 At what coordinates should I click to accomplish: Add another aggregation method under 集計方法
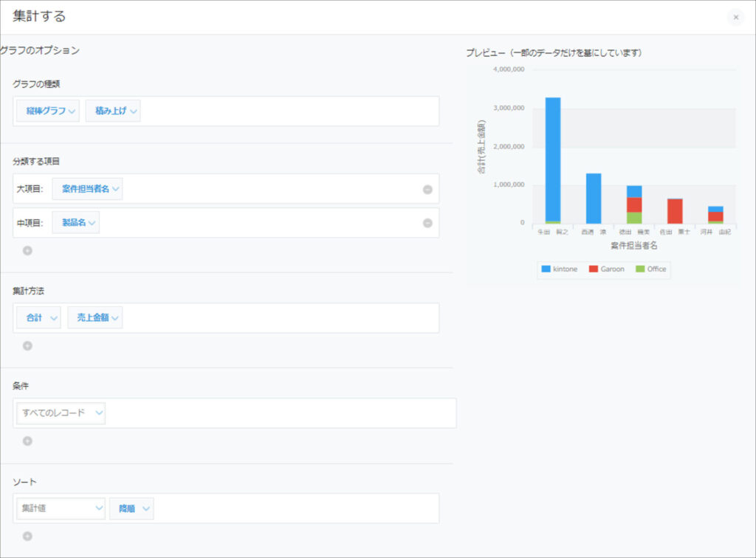tap(27, 346)
